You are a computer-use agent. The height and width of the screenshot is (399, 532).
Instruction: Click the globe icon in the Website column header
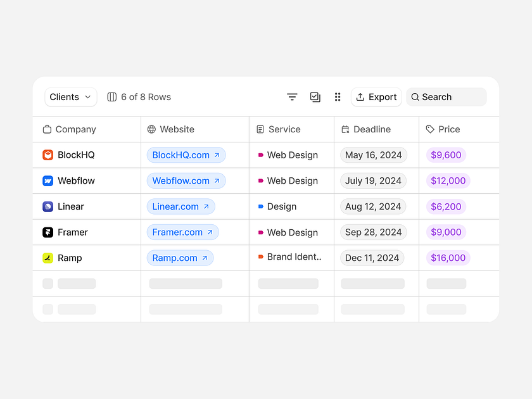(151, 129)
